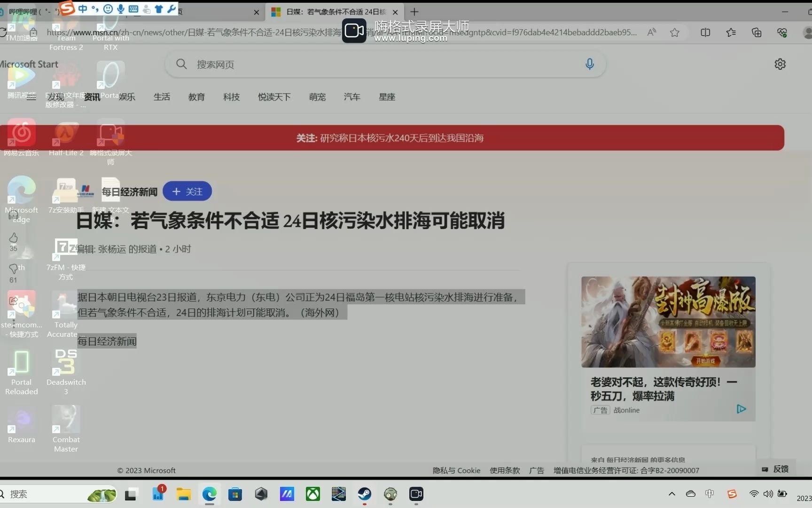Close the 日媒 news tab
Image resolution: width=812 pixels, height=508 pixels.
(x=395, y=12)
